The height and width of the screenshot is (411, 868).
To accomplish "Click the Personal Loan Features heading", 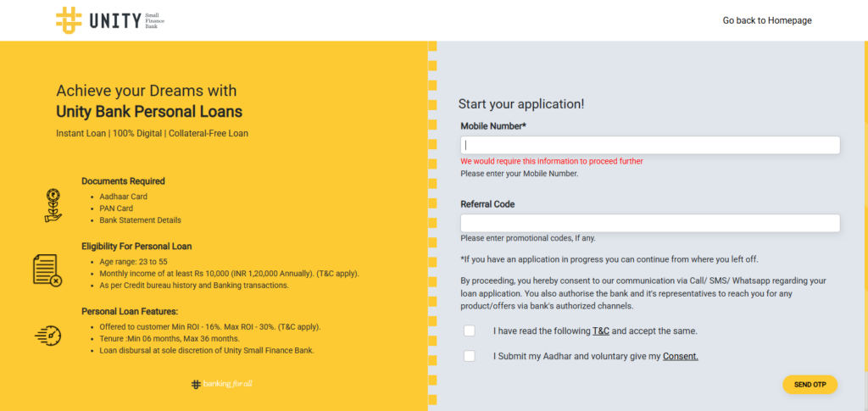I will click(130, 311).
